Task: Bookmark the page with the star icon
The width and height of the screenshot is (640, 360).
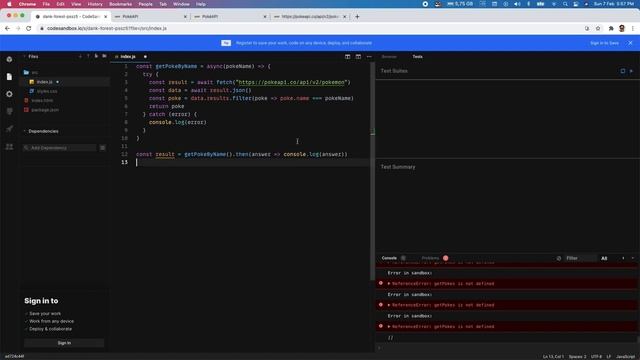Action: pyautogui.click(x=598, y=29)
